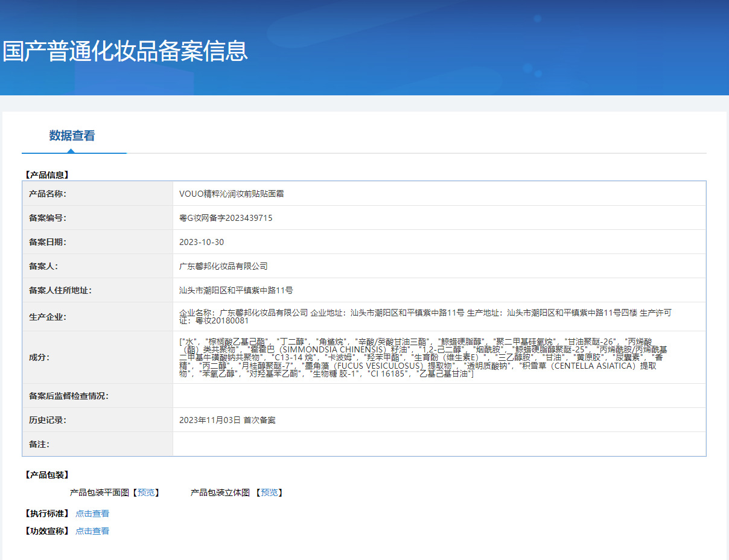Screen dimensions: 729x560
Task: Click the 历史记录 row label
Action: click(x=48, y=420)
